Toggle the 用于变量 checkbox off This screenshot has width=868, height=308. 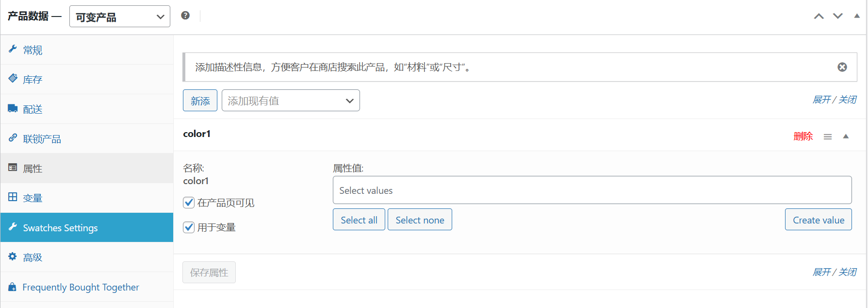pos(189,227)
